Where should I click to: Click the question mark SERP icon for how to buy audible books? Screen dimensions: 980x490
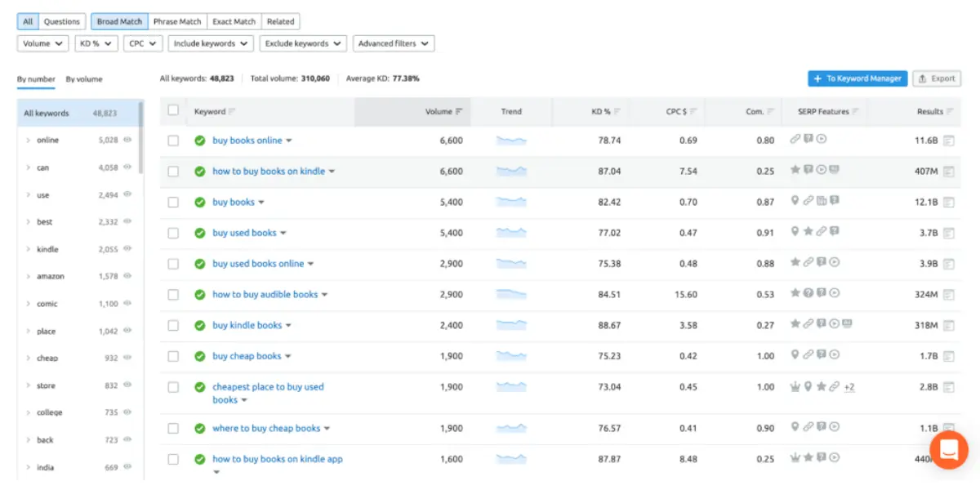click(808, 293)
